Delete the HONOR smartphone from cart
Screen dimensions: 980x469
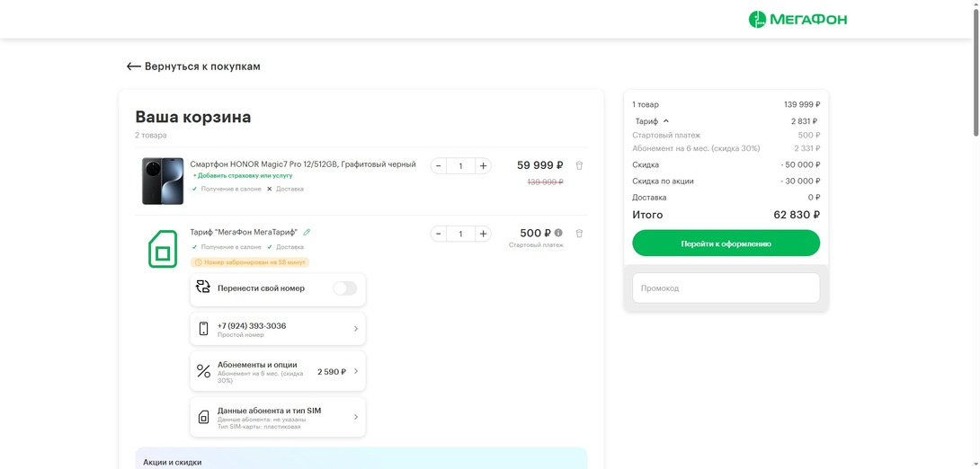(579, 165)
